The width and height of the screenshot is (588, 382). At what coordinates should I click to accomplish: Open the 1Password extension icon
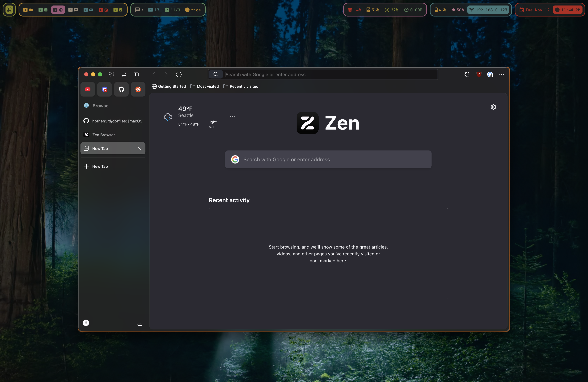pos(490,74)
